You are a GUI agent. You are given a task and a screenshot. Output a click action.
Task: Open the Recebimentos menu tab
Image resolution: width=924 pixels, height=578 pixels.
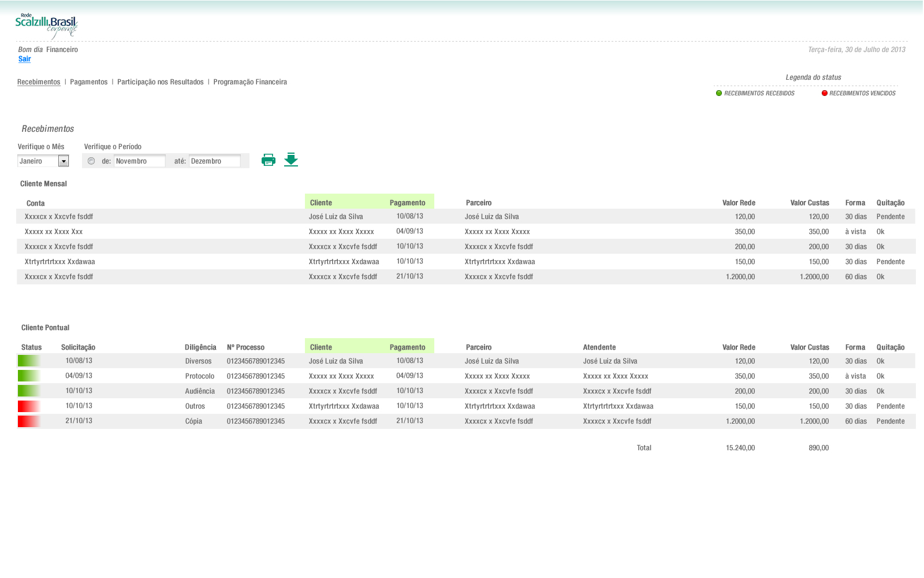[39, 82]
